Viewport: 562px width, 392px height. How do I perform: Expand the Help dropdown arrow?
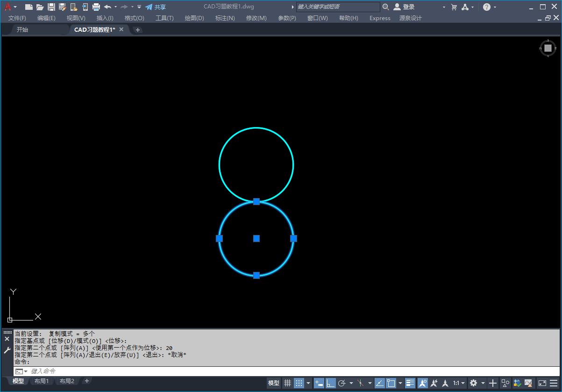(x=495, y=7)
